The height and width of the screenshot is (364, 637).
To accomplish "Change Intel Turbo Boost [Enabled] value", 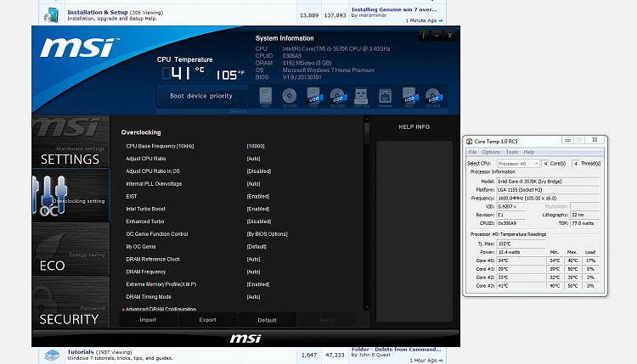I will (x=258, y=209).
